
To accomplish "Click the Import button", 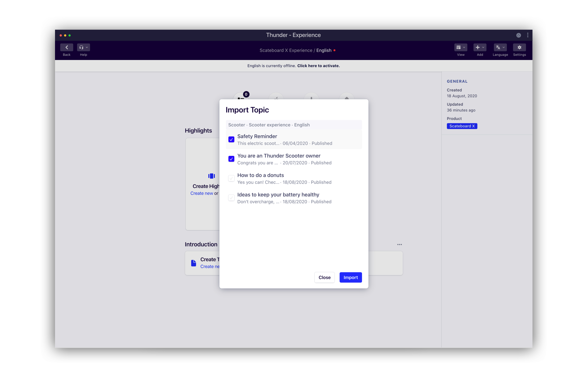I will pos(350,277).
